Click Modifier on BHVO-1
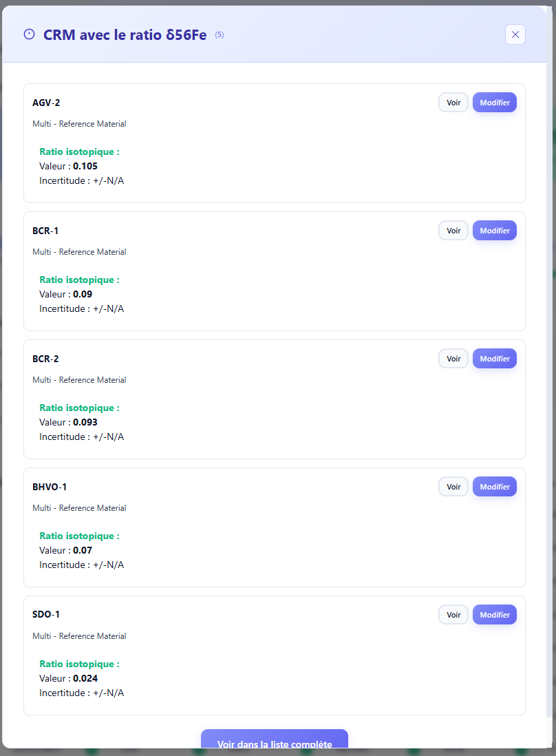 [494, 486]
